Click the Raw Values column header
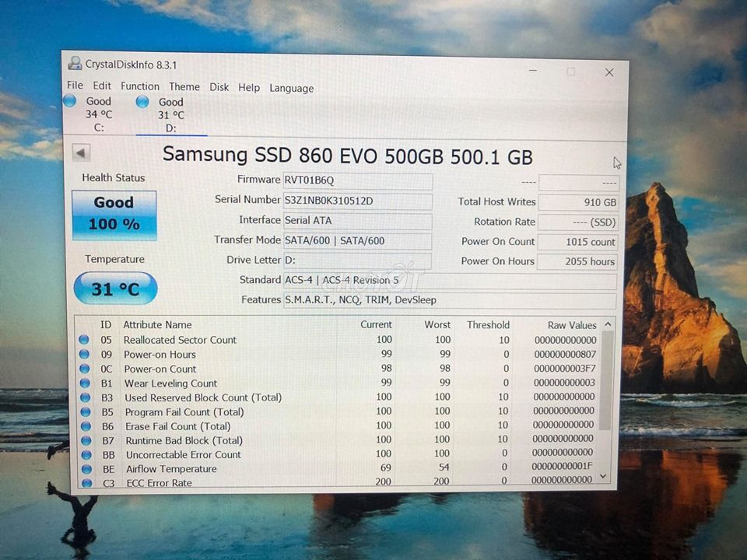This screenshot has height=560, width=747. (572, 325)
